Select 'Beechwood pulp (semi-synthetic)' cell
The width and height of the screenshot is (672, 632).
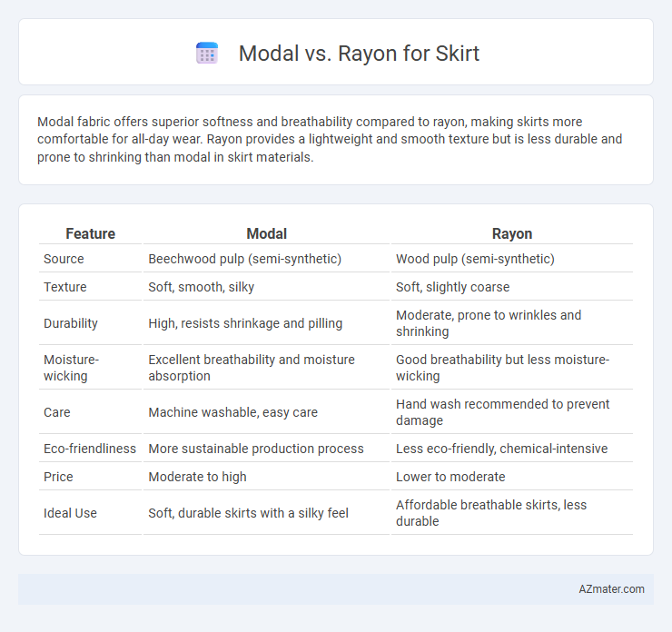[267, 259]
